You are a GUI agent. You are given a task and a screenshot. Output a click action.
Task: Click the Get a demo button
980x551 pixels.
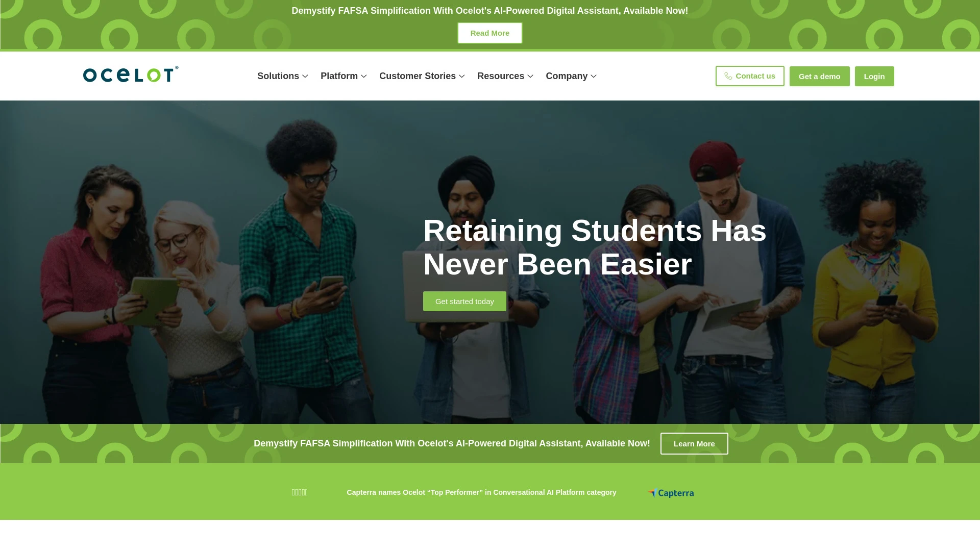[x=819, y=76]
